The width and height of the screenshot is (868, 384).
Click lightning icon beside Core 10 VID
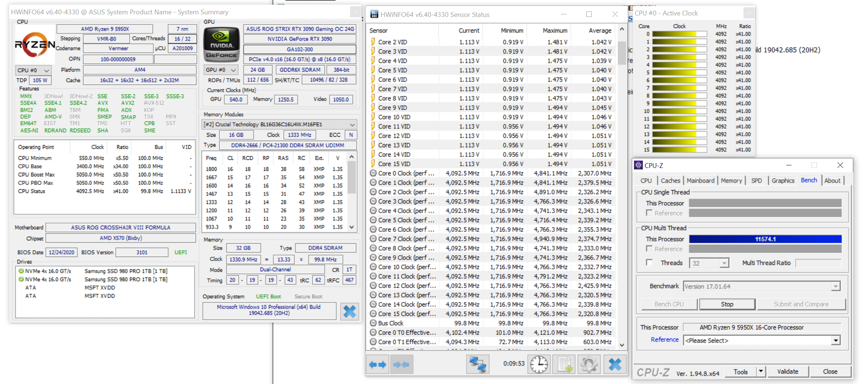[x=373, y=117]
